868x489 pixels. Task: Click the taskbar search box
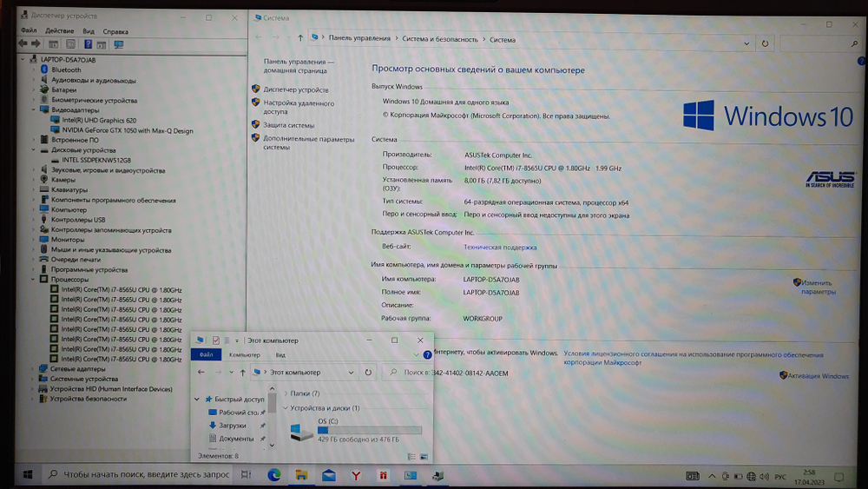[x=138, y=474]
